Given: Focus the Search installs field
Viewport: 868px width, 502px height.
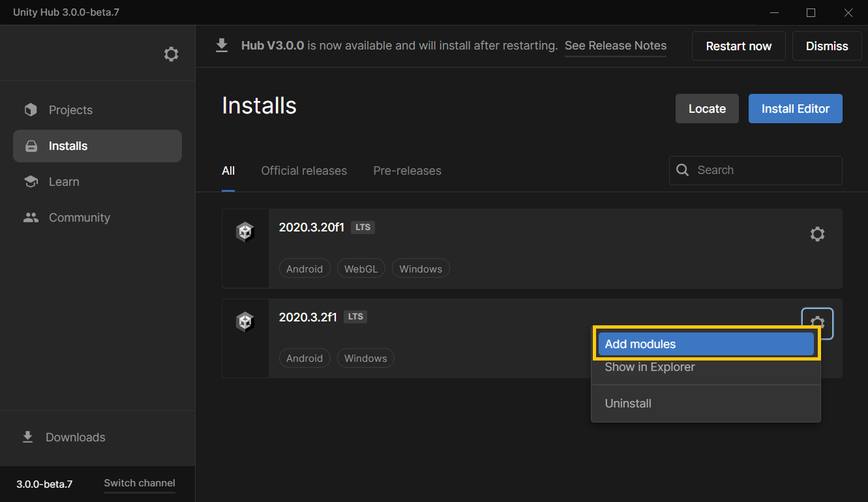Looking at the screenshot, I should (756, 170).
